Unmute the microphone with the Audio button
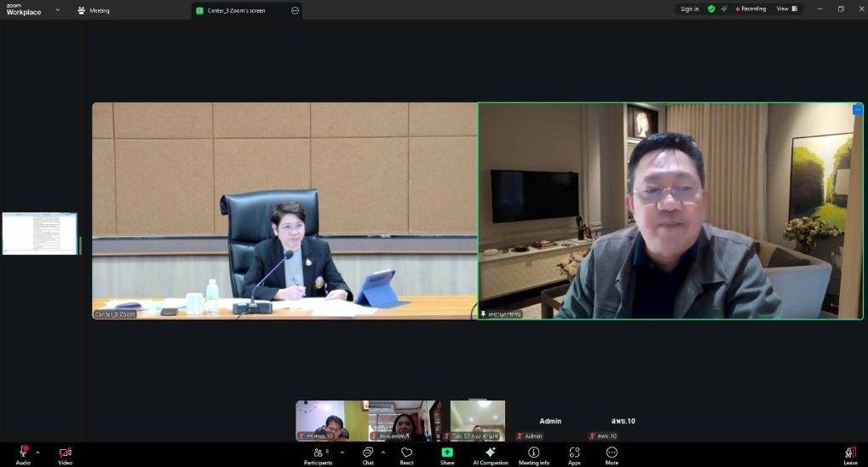The image size is (868, 467). (23, 453)
